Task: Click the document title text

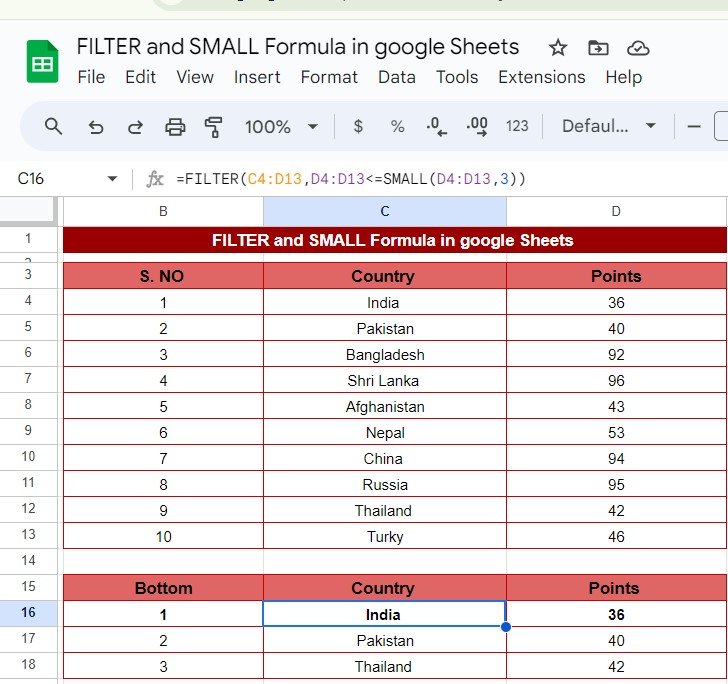Action: tap(298, 47)
